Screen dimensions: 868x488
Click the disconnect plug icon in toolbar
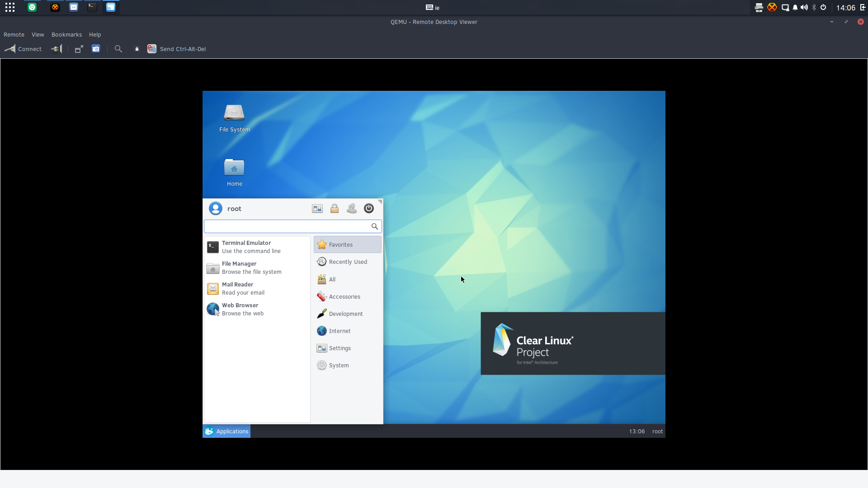coord(57,49)
